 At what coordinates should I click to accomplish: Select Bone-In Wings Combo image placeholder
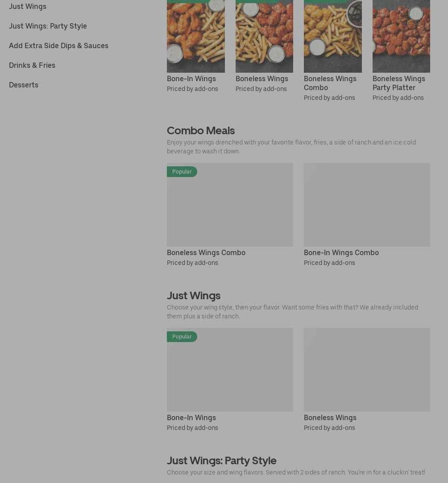(x=367, y=205)
